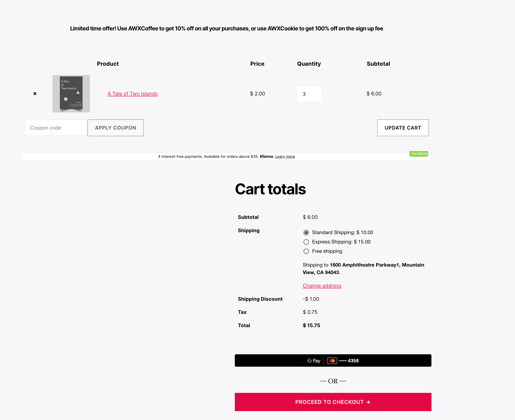
Task: Click the Klarna brand logo text
Action: 266,156
